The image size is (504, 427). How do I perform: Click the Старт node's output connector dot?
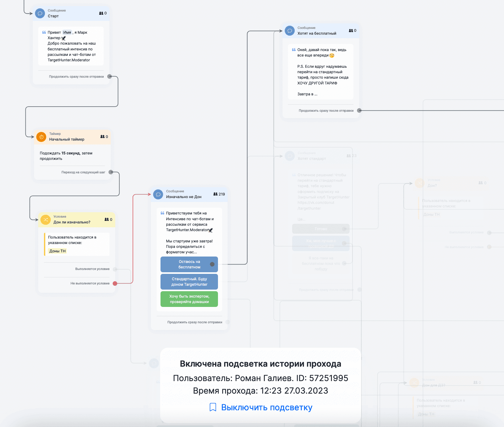click(109, 76)
